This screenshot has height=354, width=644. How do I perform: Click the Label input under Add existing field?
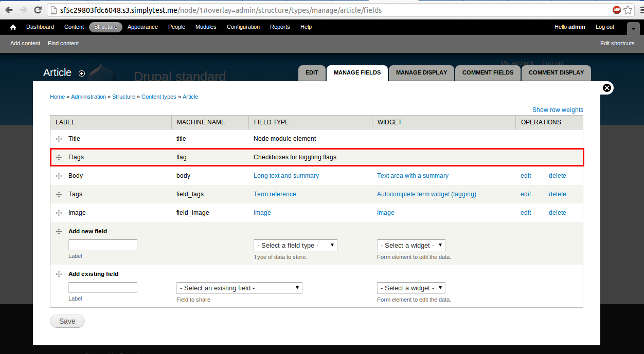tap(103, 288)
